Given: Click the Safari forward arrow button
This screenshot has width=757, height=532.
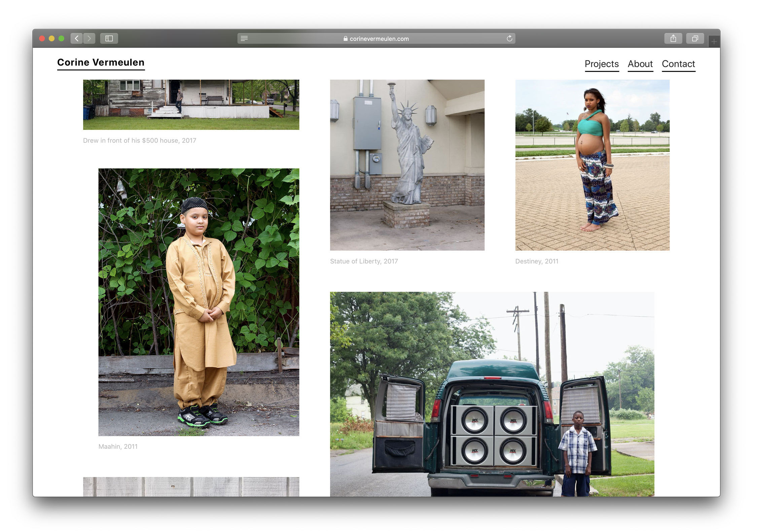Looking at the screenshot, I should coord(89,38).
